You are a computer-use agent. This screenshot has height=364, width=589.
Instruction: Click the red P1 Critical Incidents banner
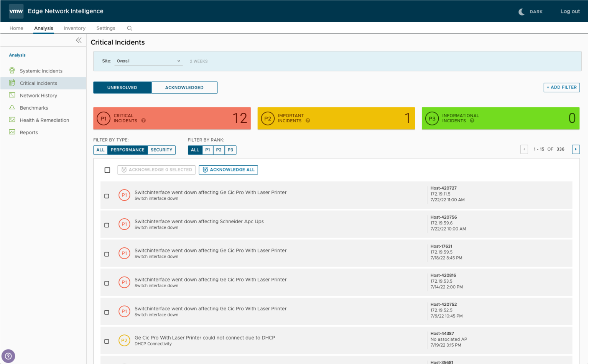click(x=171, y=118)
